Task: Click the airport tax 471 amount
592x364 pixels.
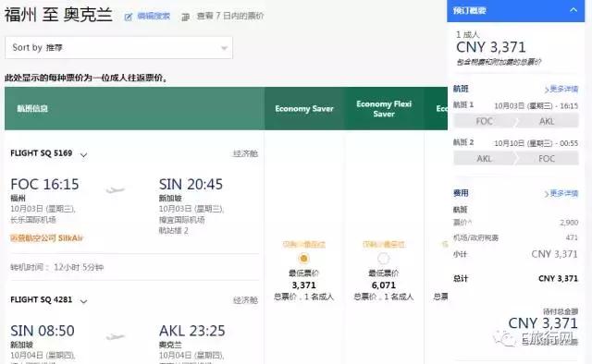Action: tap(572, 237)
